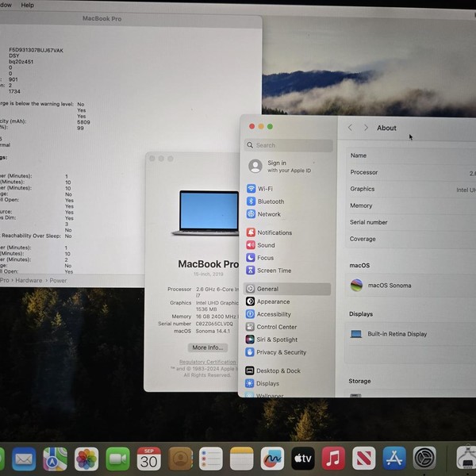
Task: Open Mail from the Dock
Action: pos(24,459)
